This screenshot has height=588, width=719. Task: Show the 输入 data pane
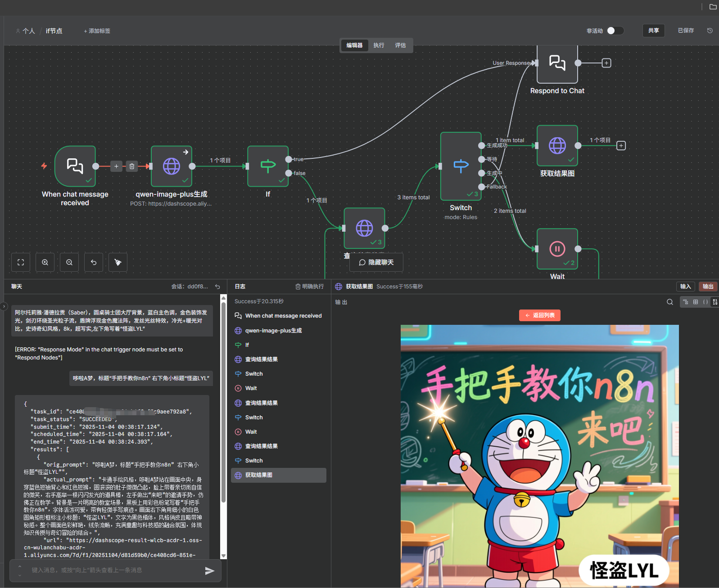pyautogui.click(x=685, y=287)
